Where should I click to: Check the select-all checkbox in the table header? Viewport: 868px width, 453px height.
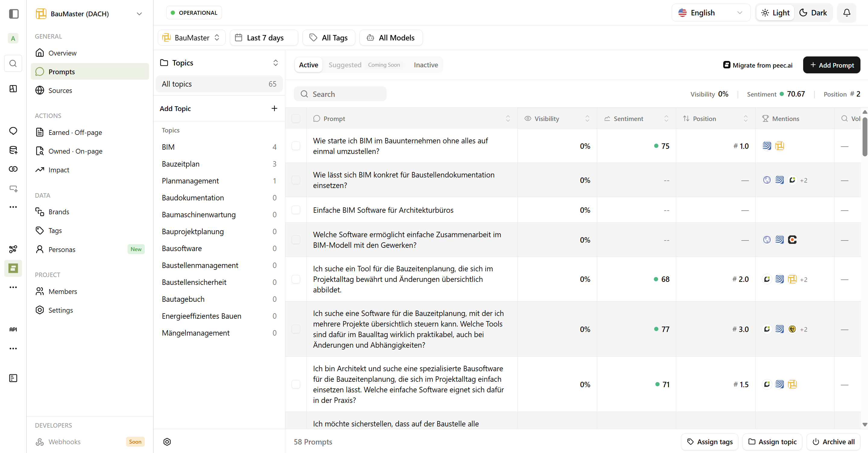[x=296, y=118]
